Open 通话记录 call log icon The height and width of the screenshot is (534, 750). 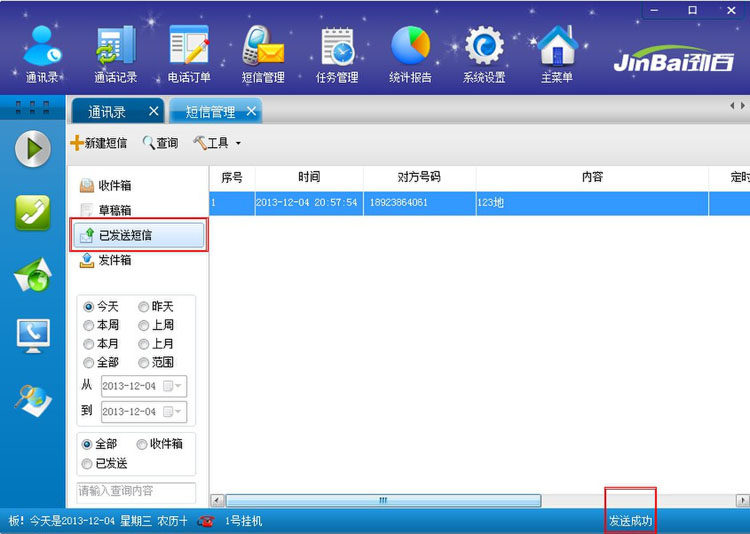(x=115, y=52)
